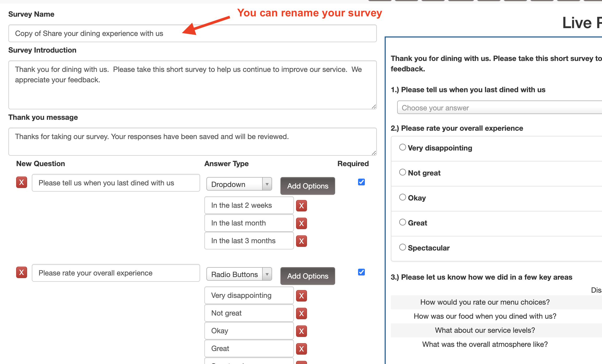The height and width of the screenshot is (364, 602).
Task: Delete the 'last dined with us' question
Action: point(22,182)
